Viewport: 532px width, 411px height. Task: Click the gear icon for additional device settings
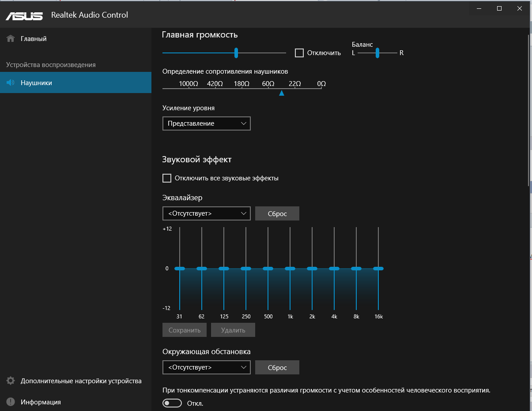[x=11, y=381]
